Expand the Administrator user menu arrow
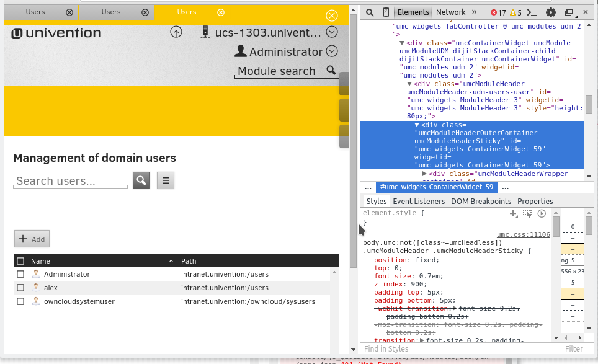The image size is (598, 364). pyautogui.click(x=332, y=51)
